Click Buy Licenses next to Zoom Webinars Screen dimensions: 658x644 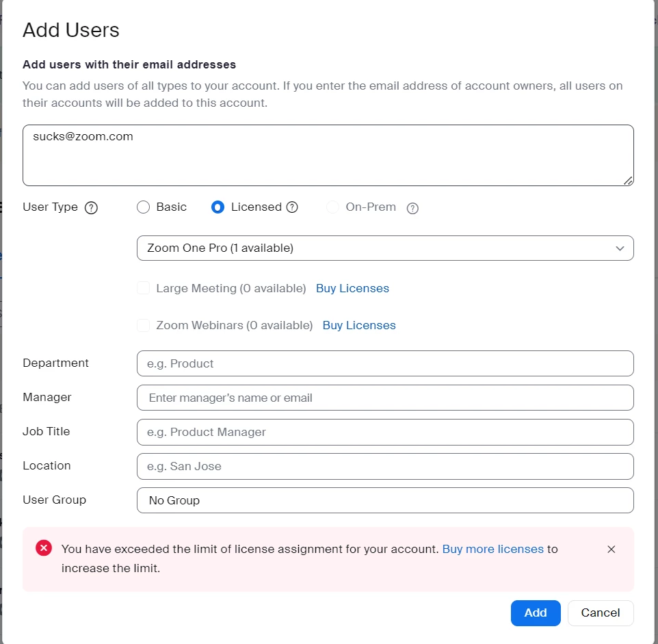359,325
